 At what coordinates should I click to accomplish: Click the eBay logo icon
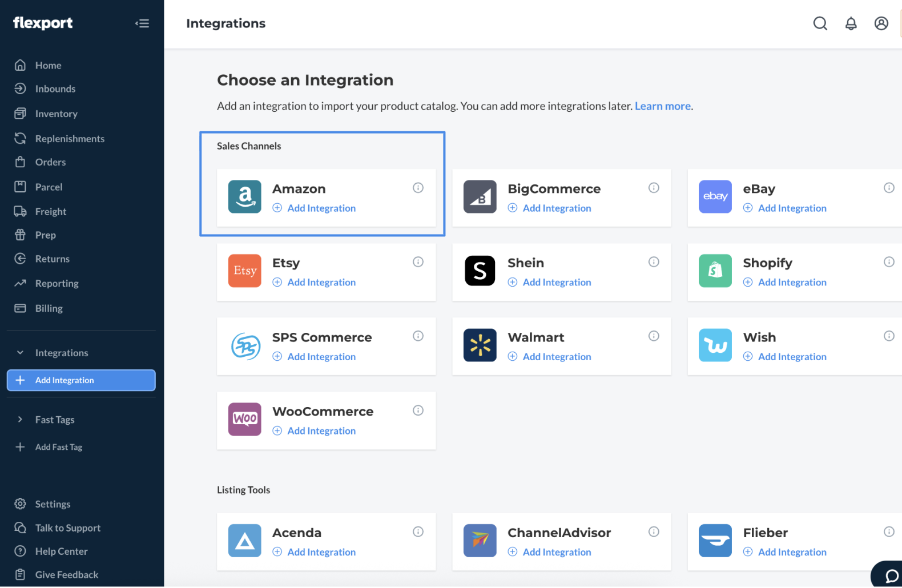click(715, 197)
